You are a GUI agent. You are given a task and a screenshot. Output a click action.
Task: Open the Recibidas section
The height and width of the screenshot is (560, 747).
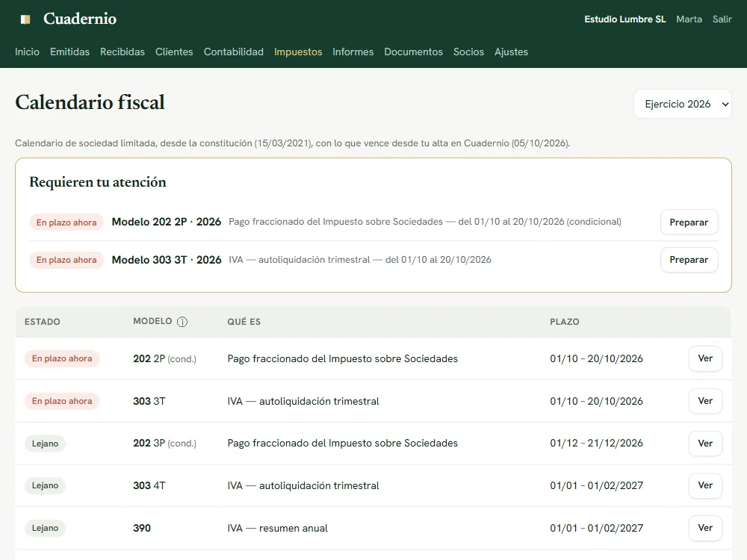[x=123, y=52]
